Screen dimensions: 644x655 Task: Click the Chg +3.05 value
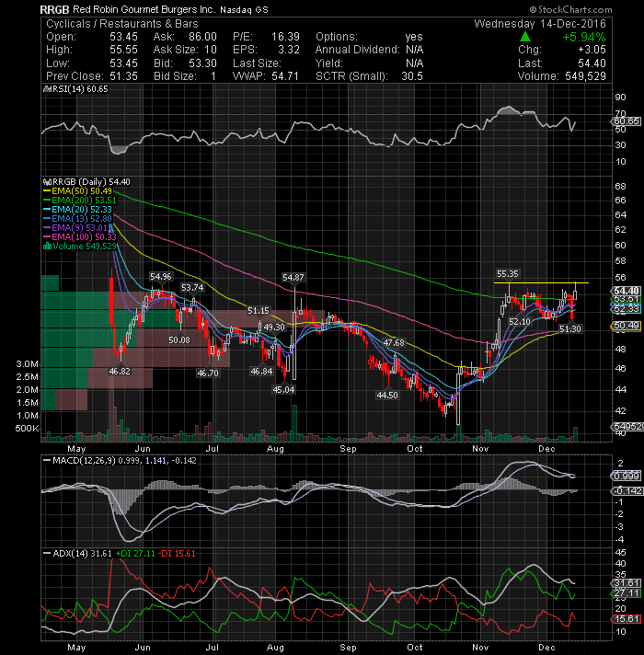(592, 50)
